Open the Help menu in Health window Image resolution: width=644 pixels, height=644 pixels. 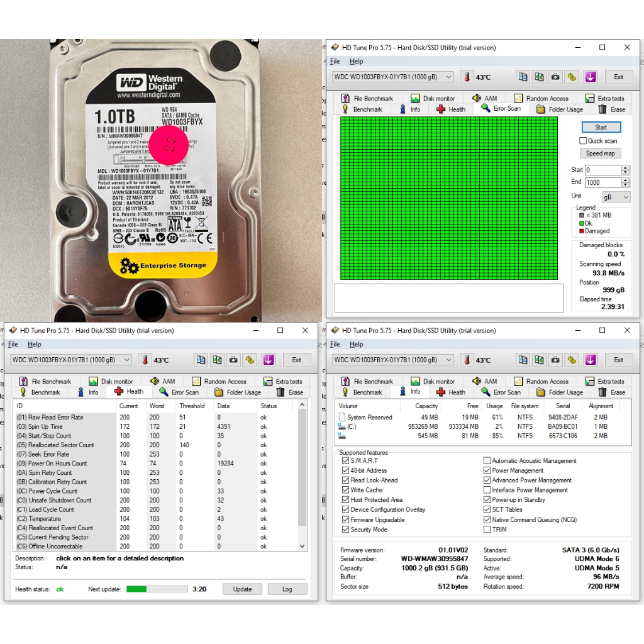tap(35, 345)
